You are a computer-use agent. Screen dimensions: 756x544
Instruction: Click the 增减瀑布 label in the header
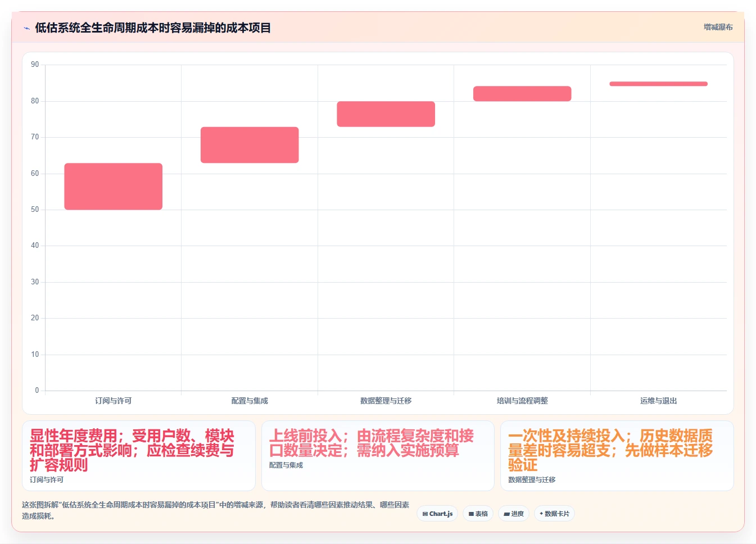click(x=718, y=27)
